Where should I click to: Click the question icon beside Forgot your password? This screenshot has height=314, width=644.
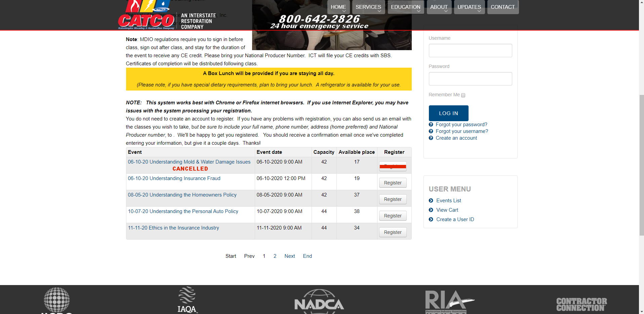click(431, 125)
